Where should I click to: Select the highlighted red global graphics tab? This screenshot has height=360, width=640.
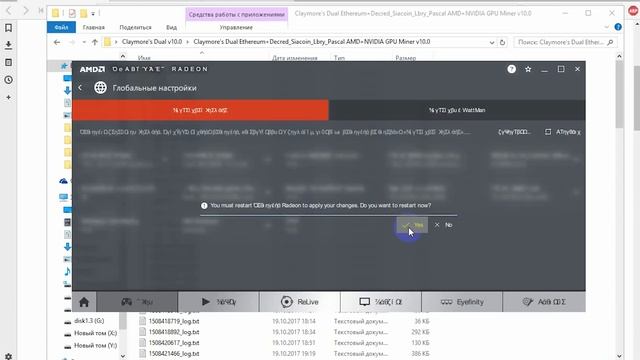pos(200,110)
